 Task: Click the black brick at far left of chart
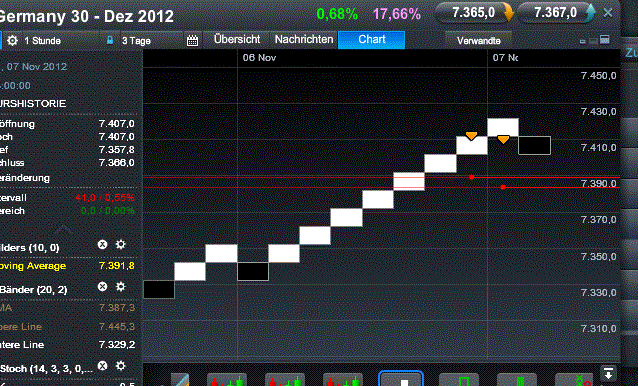tap(159, 290)
